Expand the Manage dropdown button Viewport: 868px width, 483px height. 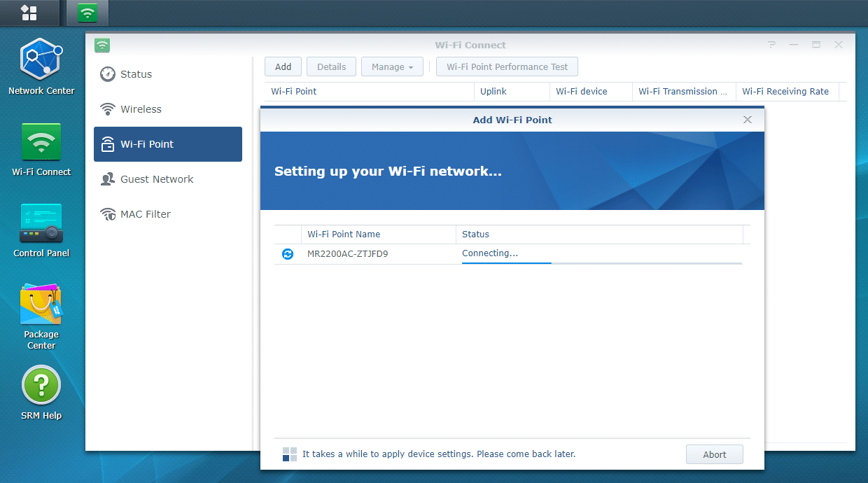pos(392,67)
